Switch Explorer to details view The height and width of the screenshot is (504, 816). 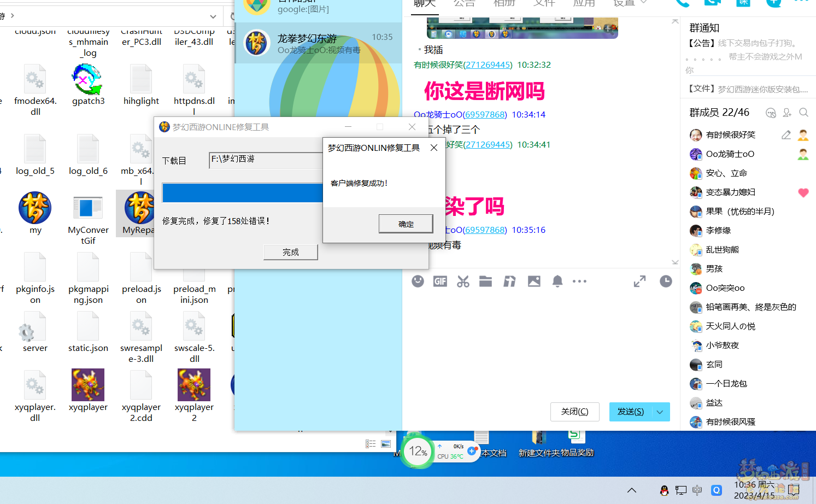pos(371,444)
